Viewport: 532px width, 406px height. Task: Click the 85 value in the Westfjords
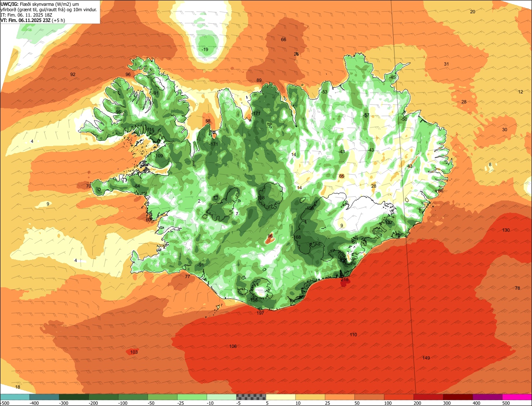118,112
